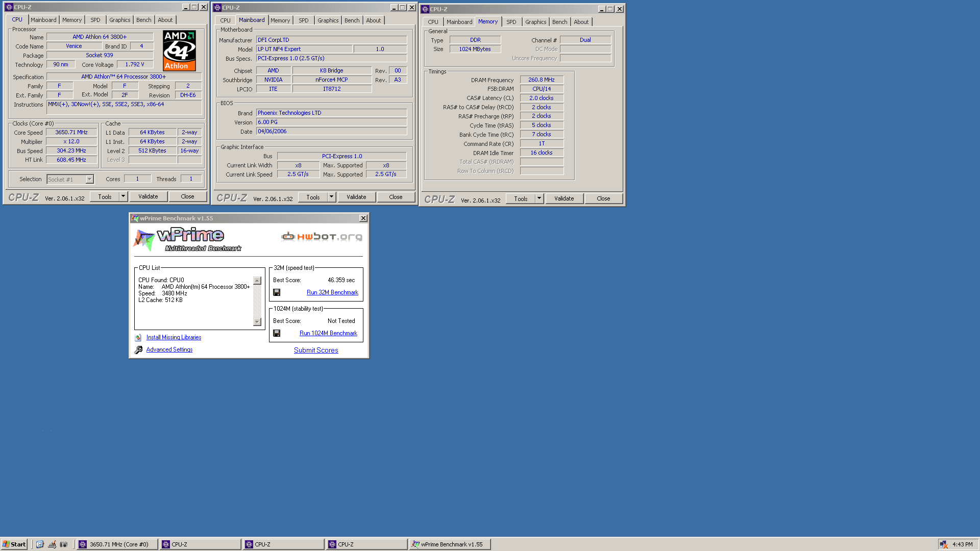Open the Graphics tab in the Memory window
The width and height of the screenshot is (980, 551).
point(535,22)
